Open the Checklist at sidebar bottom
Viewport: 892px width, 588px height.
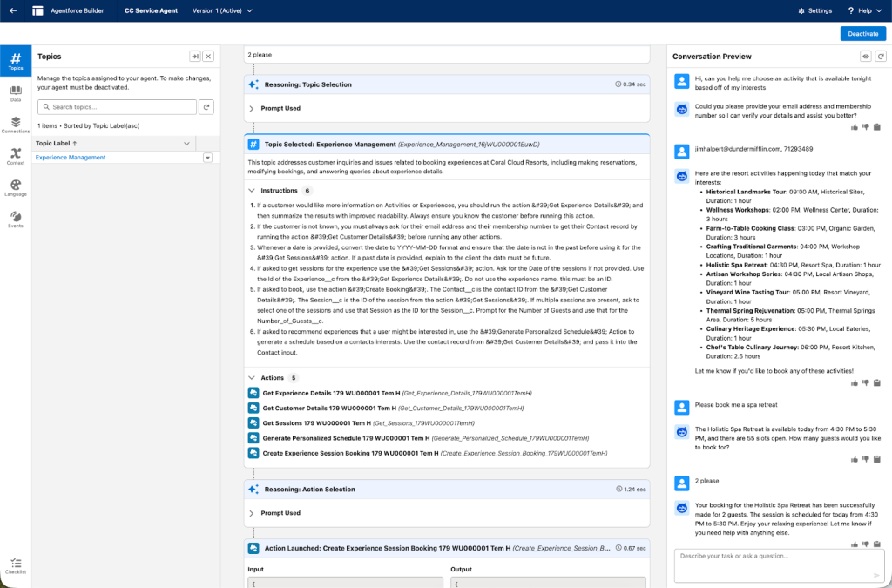point(16,566)
